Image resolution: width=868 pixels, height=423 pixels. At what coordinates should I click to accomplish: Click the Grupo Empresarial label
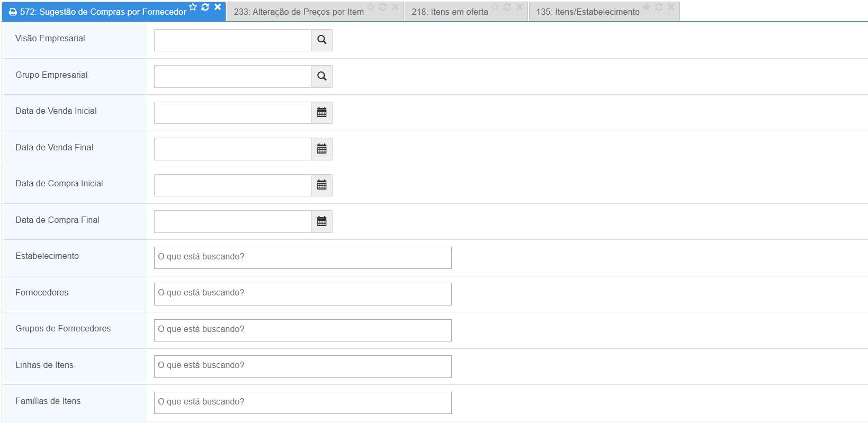51,75
